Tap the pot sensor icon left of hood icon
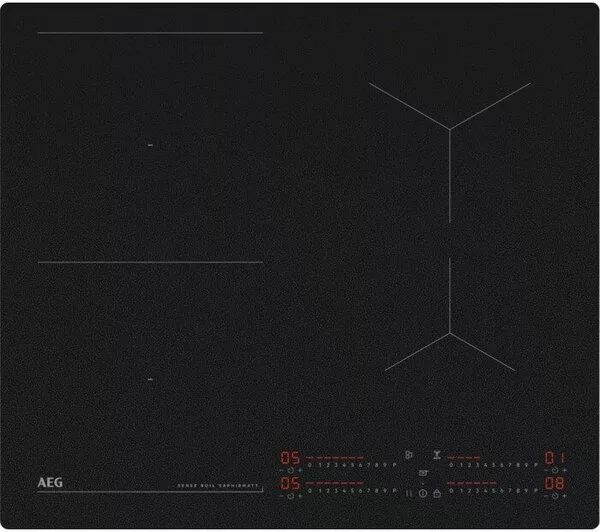 [x=409, y=455]
